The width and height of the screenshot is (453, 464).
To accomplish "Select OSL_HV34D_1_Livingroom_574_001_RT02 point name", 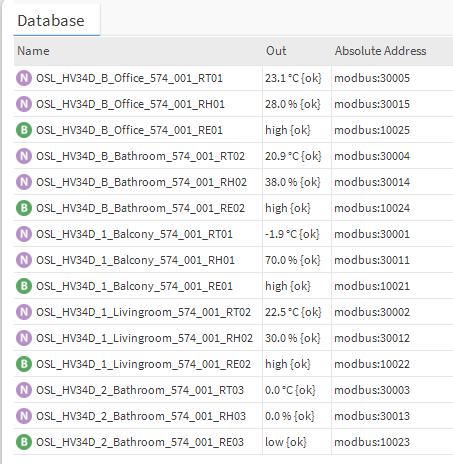I will [143, 312].
